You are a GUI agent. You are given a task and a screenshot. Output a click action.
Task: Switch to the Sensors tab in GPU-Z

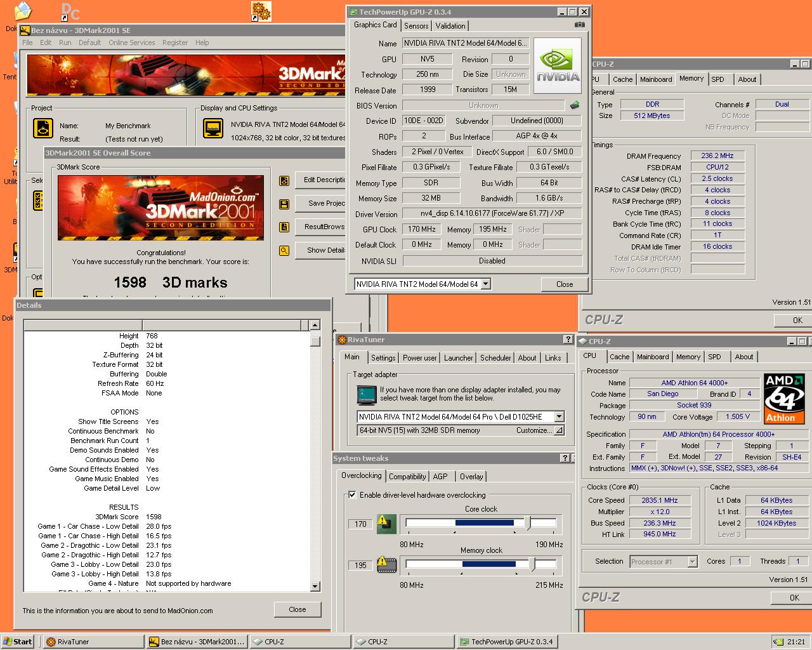pyautogui.click(x=416, y=26)
